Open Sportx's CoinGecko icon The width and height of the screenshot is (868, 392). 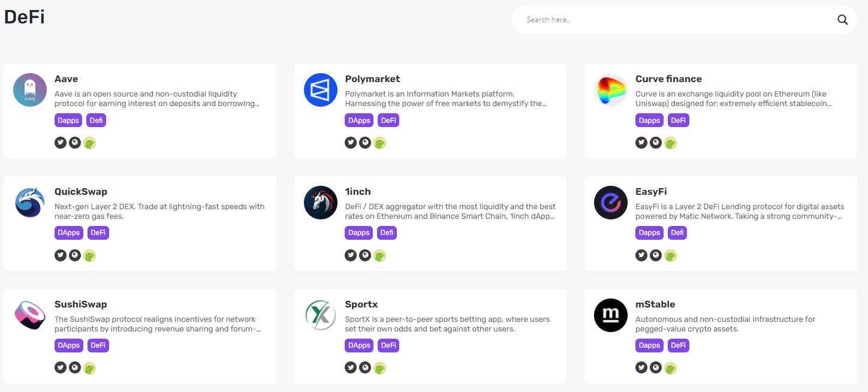pos(380,368)
